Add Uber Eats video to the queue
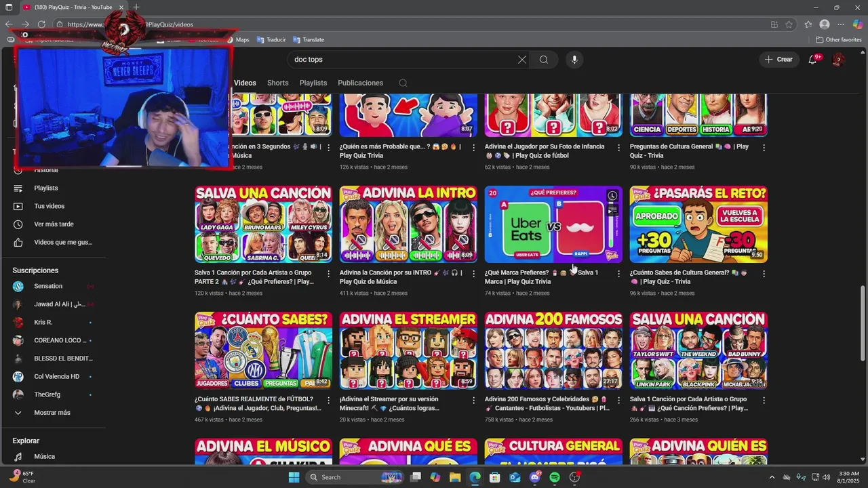 [x=612, y=210]
